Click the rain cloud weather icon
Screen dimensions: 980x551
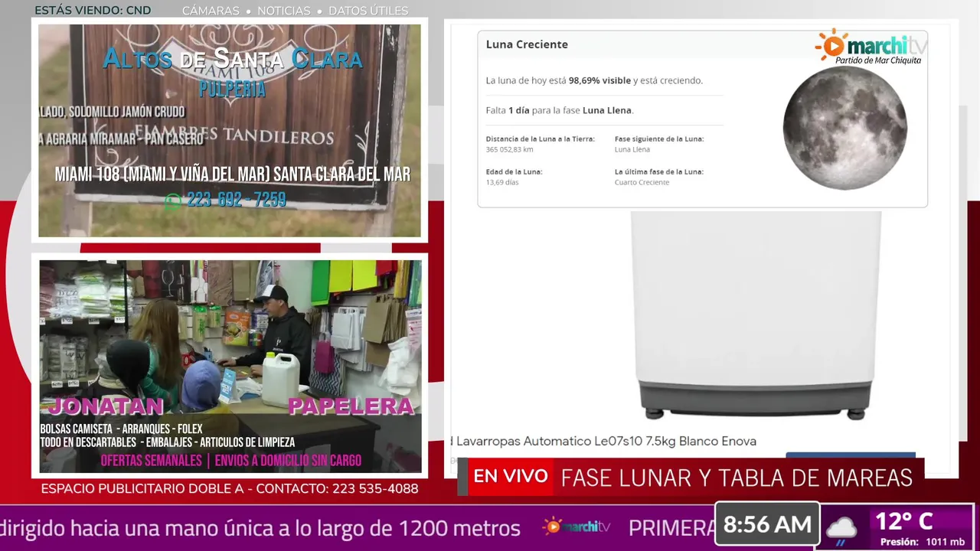point(841,530)
